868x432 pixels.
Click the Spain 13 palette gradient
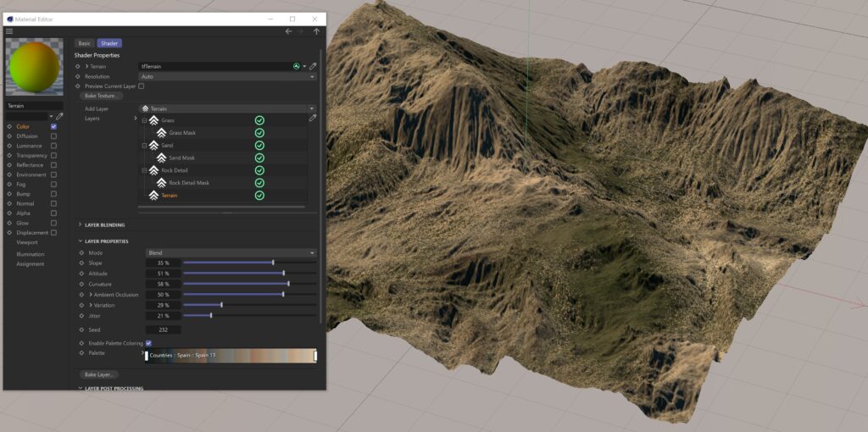coord(231,355)
